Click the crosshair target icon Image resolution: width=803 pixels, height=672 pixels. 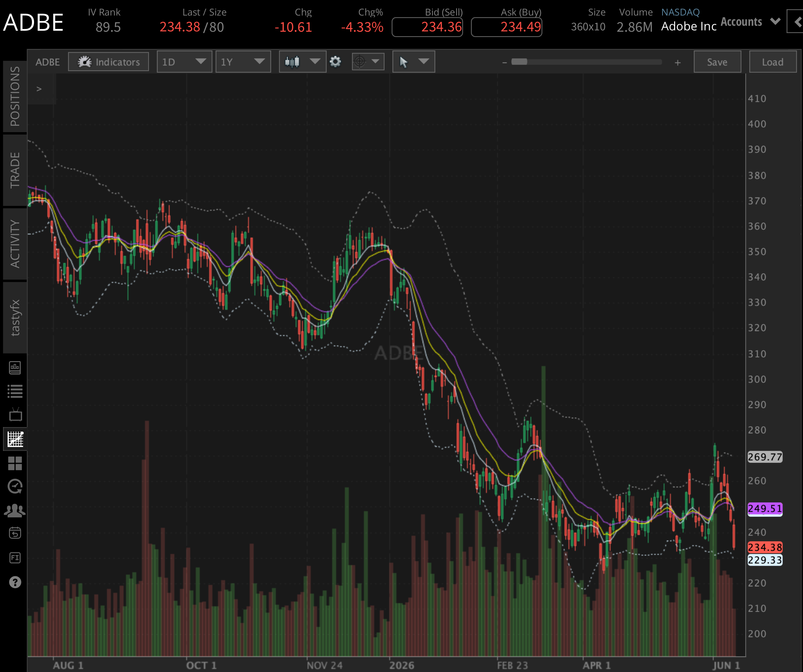coord(360,61)
